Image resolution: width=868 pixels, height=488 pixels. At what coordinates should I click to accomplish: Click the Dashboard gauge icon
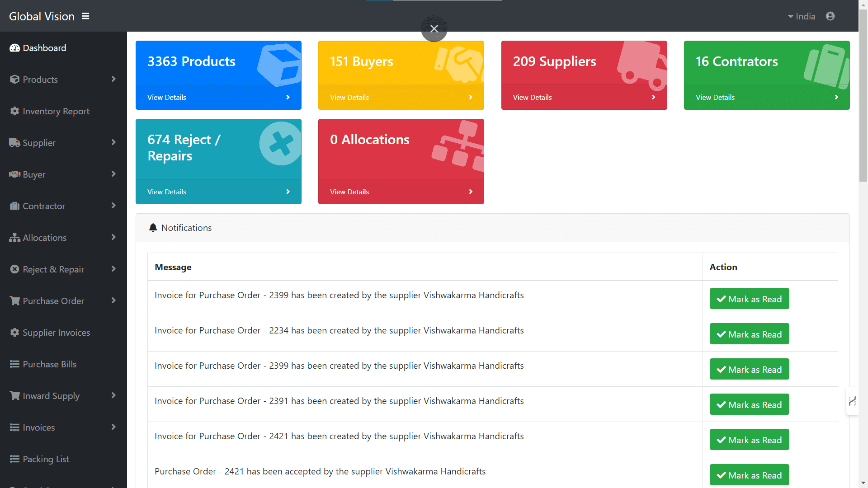pyautogui.click(x=14, y=48)
